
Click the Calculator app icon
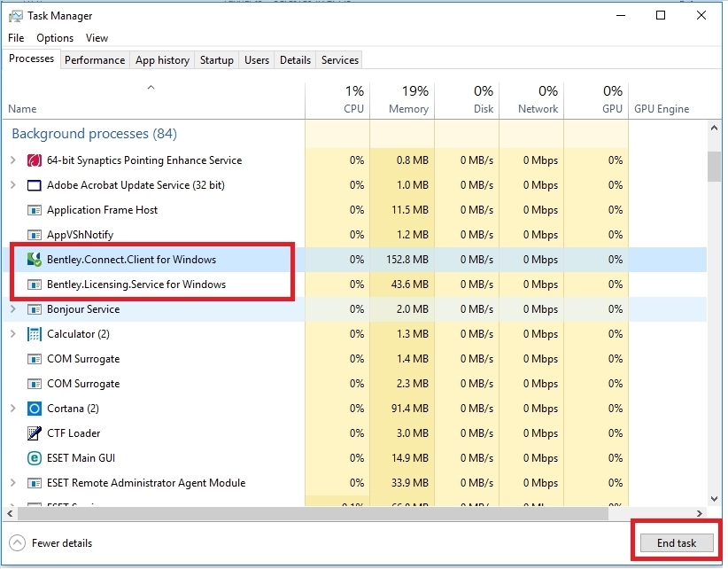pyautogui.click(x=35, y=334)
